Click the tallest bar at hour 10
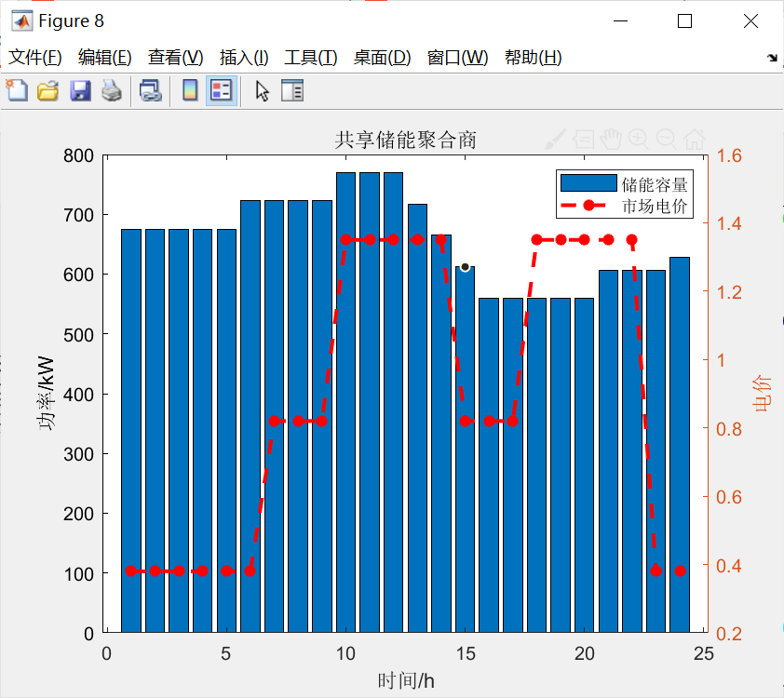Viewport: 784px width, 698px height. pos(346,402)
